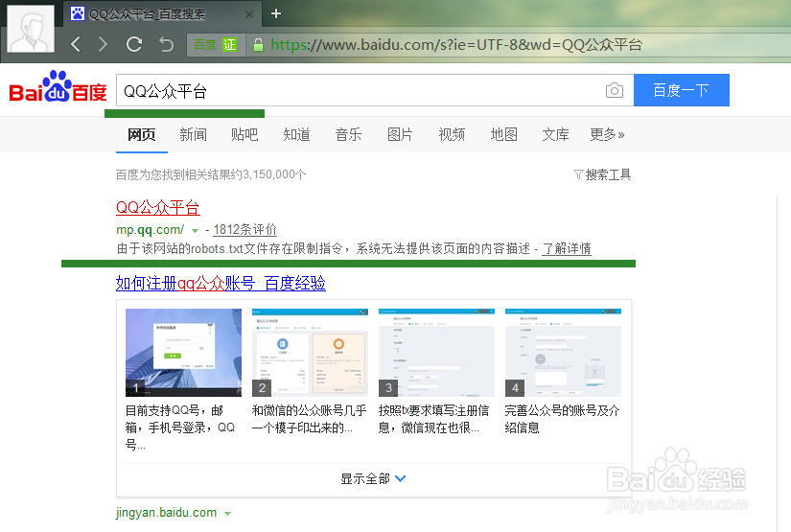
Task: Click step 3 caption 按照tx要求填写
Action: coord(433,419)
